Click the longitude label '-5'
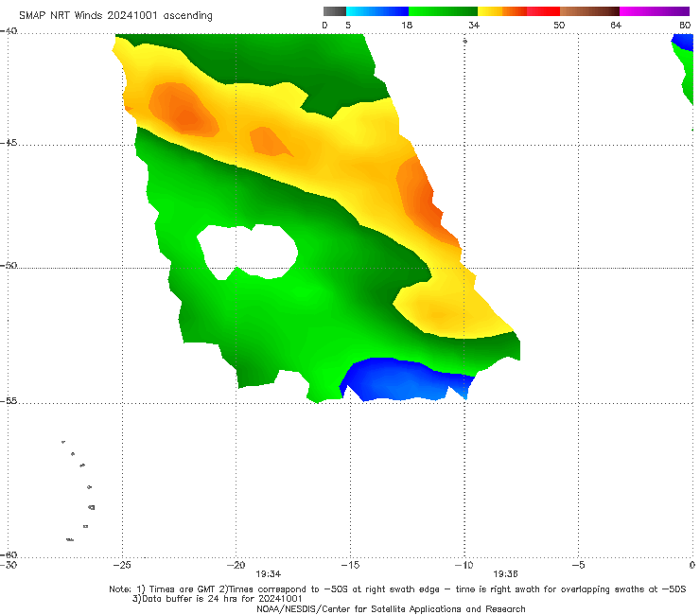The image size is (700, 615). pyautogui.click(x=578, y=565)
